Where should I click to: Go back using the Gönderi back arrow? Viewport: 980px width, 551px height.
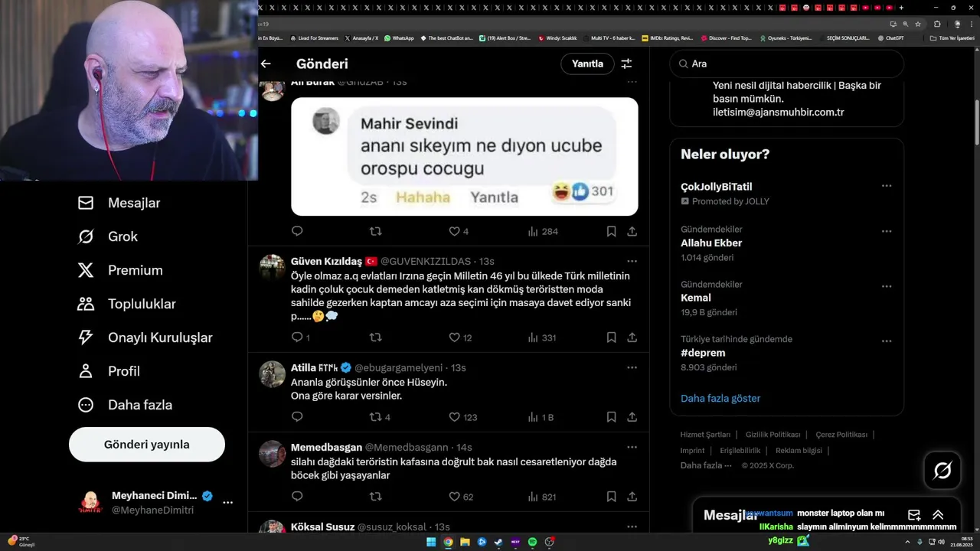click(x=266, y=64)
